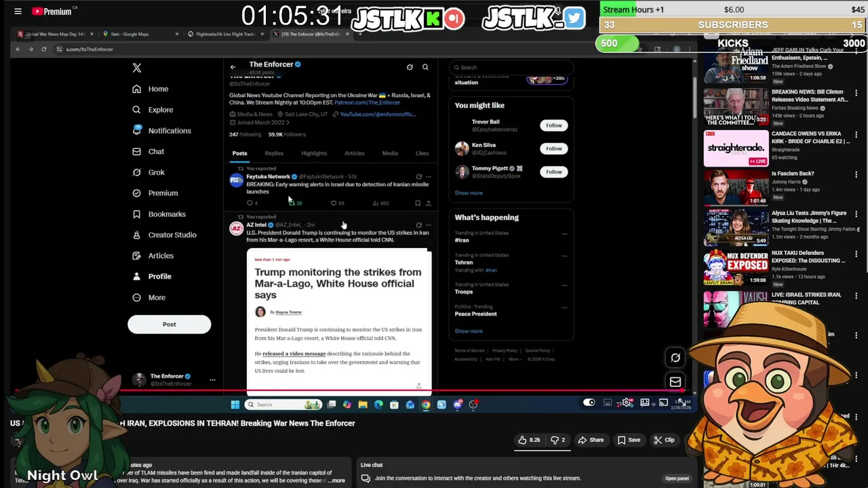Image resolution: width=868 pixels, height=488 pixels.
Task: Dislike the YouTube video
Action: (559, 440)
